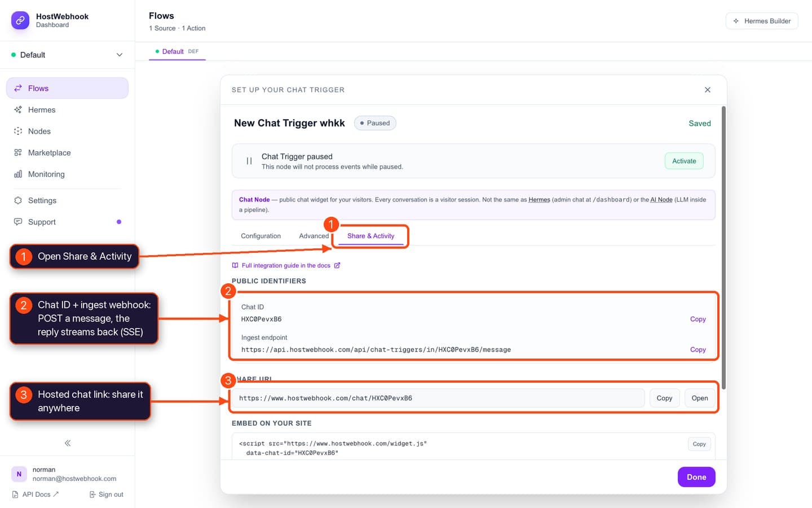Close the chat trigger setup dialog
The height and width of the screenshot is (508, 812).
[x=708, y=90]
